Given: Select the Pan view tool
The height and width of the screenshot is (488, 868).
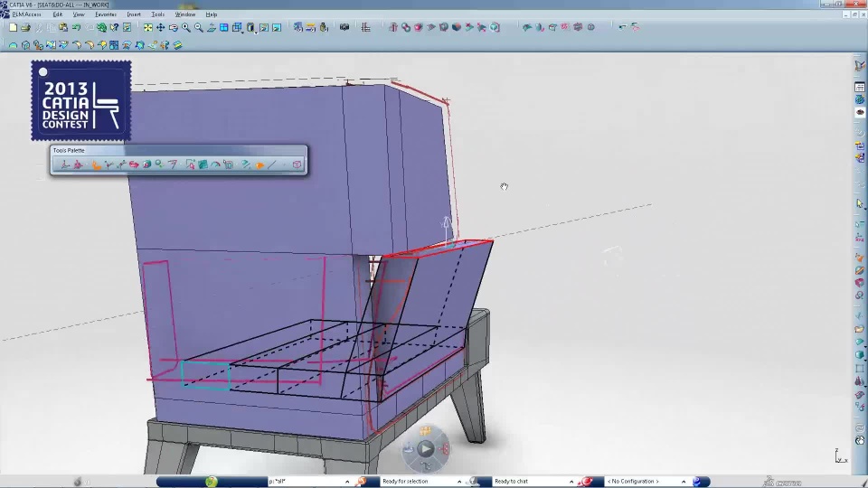Looking at the screenshot, I should pyautogui.click(x=160, y=27).
